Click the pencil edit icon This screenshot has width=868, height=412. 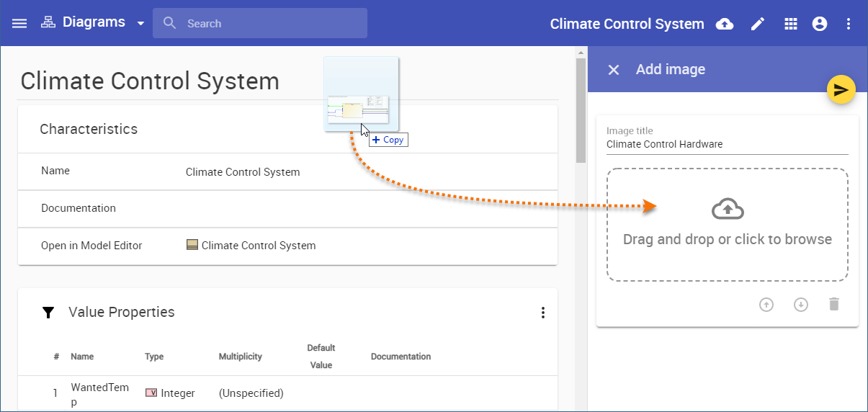[758, 24]
